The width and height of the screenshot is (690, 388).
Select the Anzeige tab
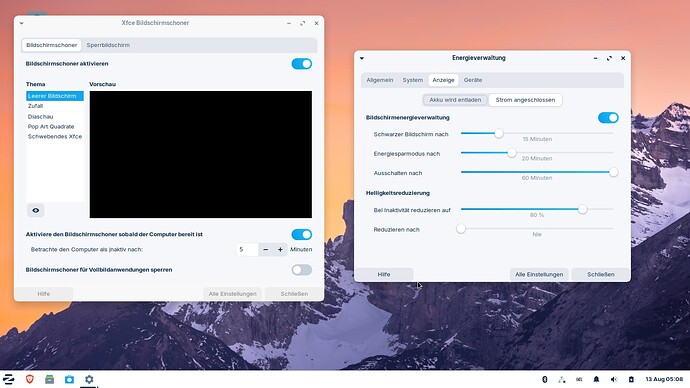pyautogui.click(x=443, y=80)
